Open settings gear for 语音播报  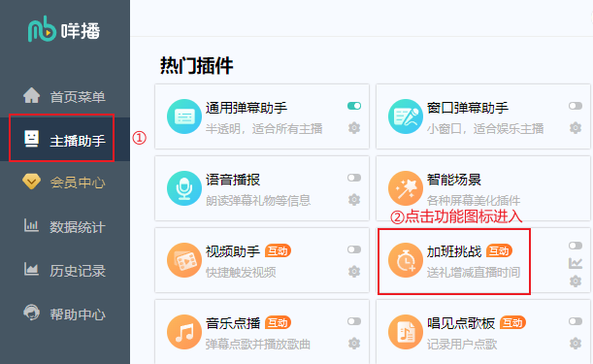tap(354, 199)
